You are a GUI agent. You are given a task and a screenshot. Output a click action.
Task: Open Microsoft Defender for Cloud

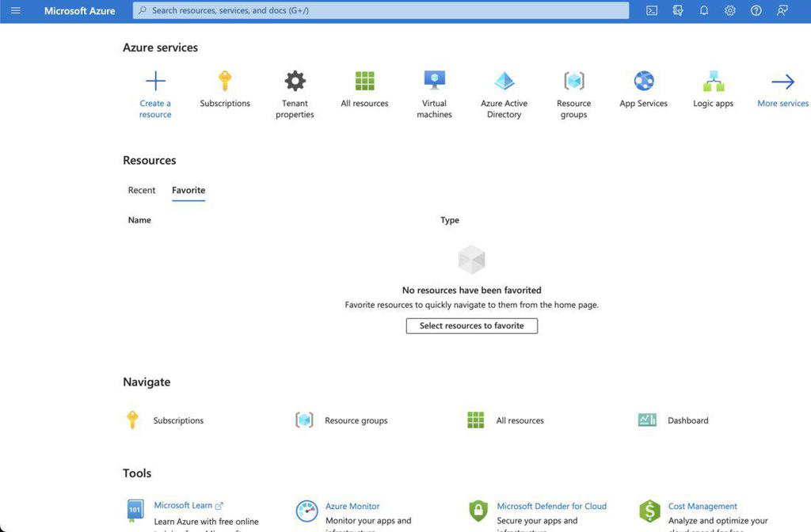551,506
